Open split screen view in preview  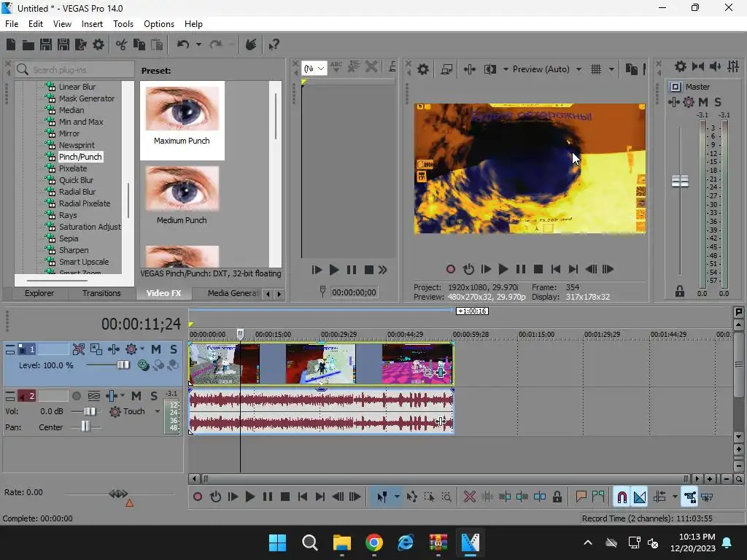(x=489, y=69)
